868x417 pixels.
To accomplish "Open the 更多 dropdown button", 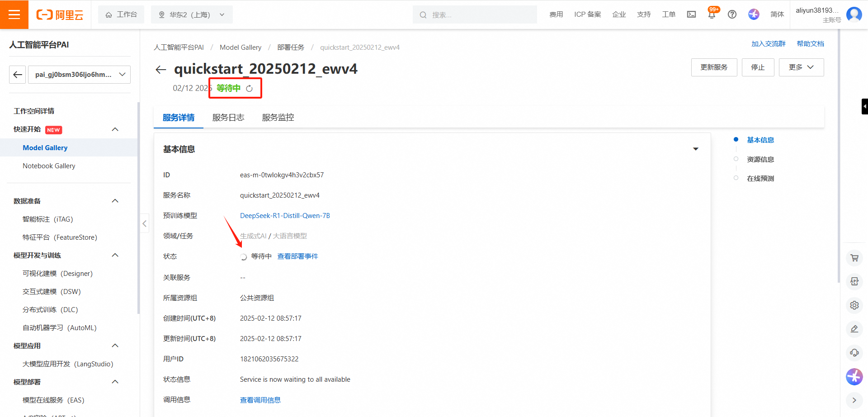I will click(801, 67).
